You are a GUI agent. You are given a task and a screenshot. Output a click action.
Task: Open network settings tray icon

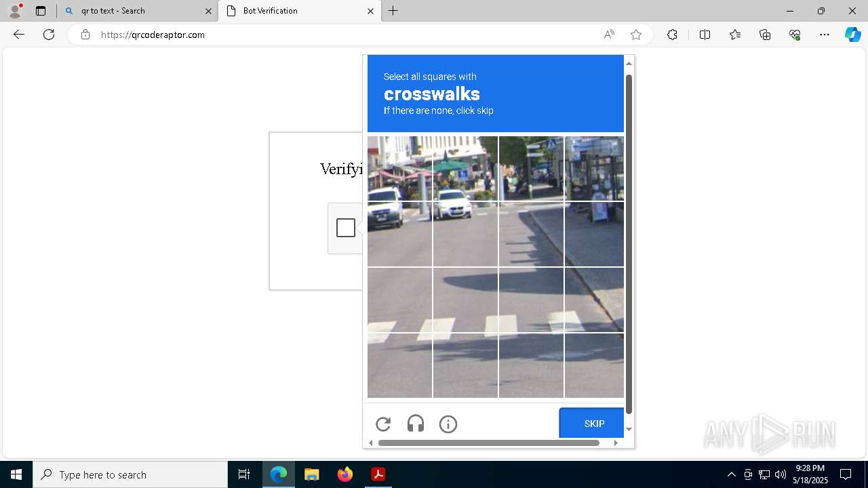(x=764, y=474)
